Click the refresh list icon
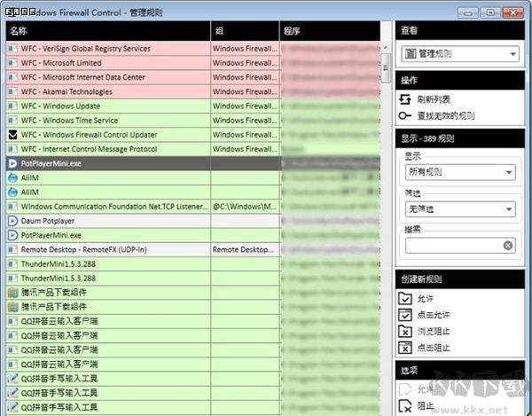The height and width of the screenshot is (416, 532). 405,99
